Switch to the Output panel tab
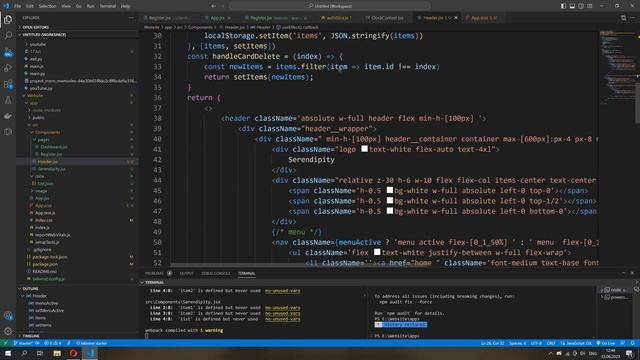 (x=187, y=273)
